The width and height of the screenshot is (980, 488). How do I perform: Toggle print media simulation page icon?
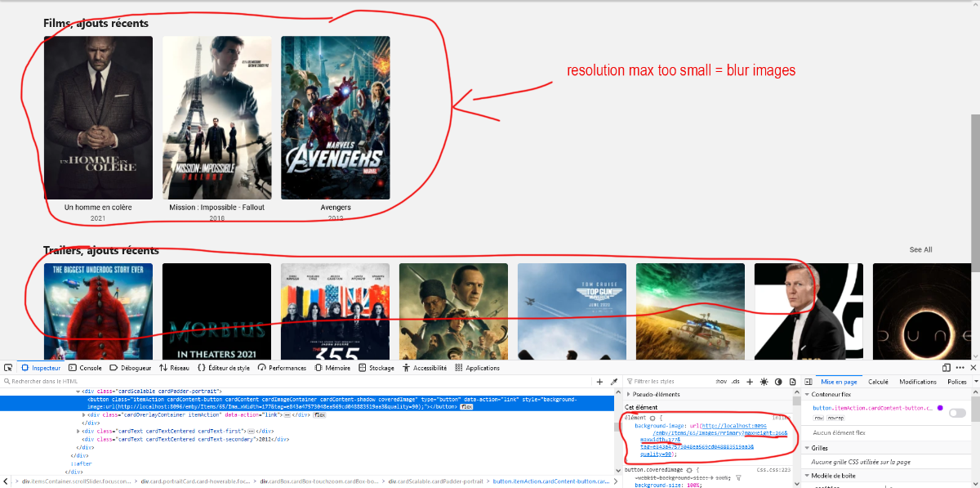point(791,382)
